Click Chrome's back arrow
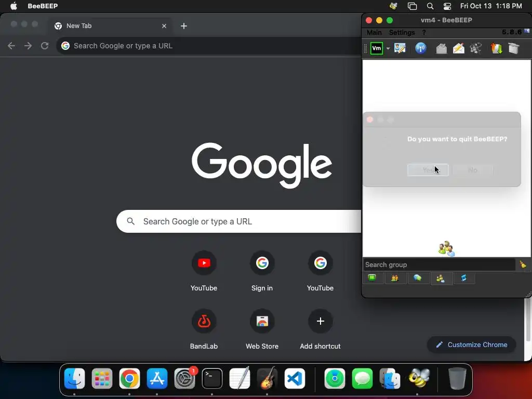The image size is (532, 399). [11, 46]
